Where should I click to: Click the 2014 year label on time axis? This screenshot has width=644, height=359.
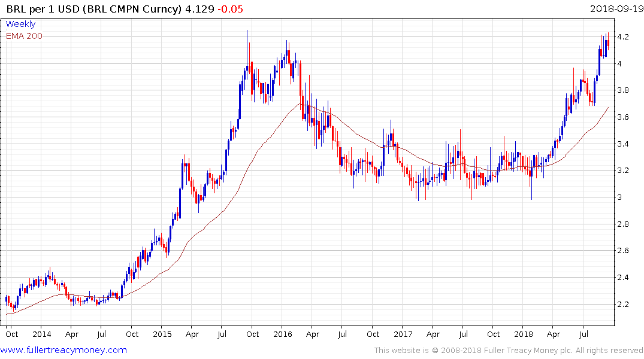(x=42, y=334)
